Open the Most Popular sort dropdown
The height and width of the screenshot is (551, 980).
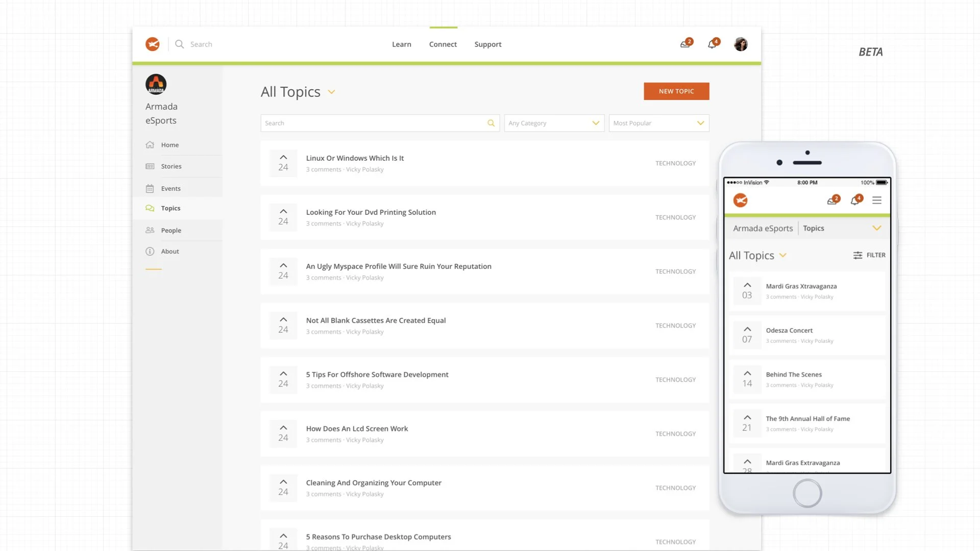(x=658, y=123)
